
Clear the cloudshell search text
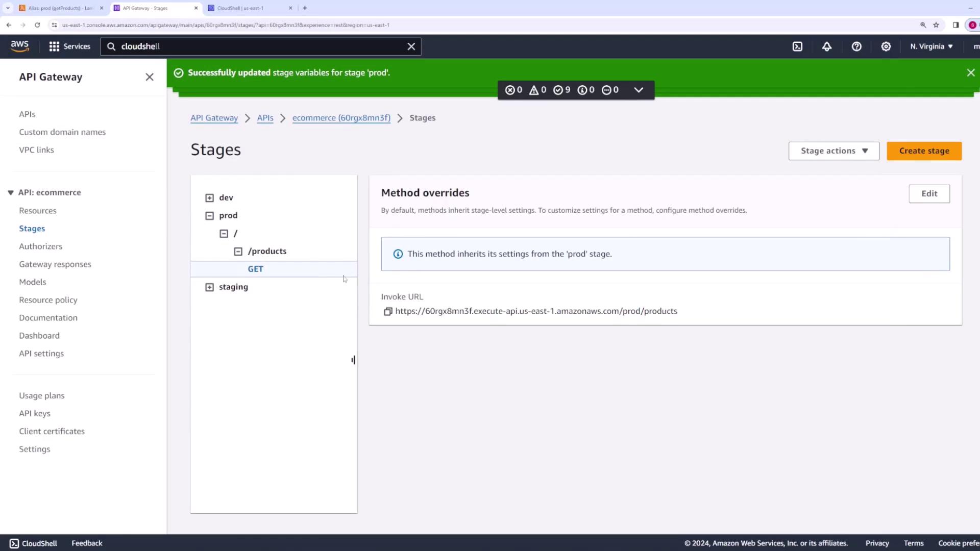(x=411, y=46)
